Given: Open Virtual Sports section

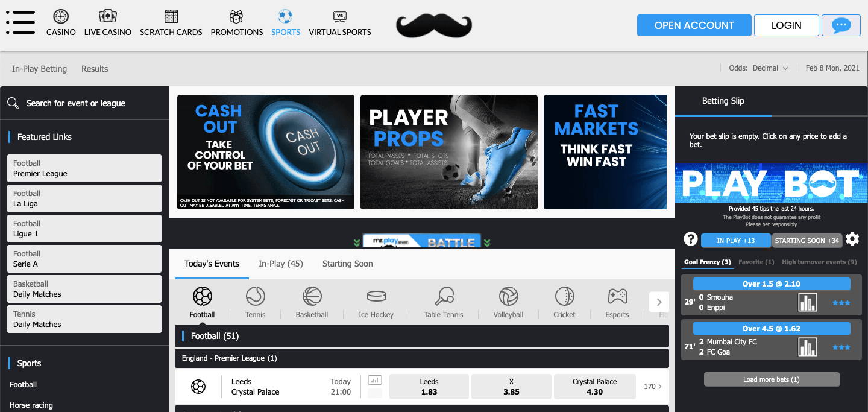Looking at the screenshot, I should click(x=340, y=23).
